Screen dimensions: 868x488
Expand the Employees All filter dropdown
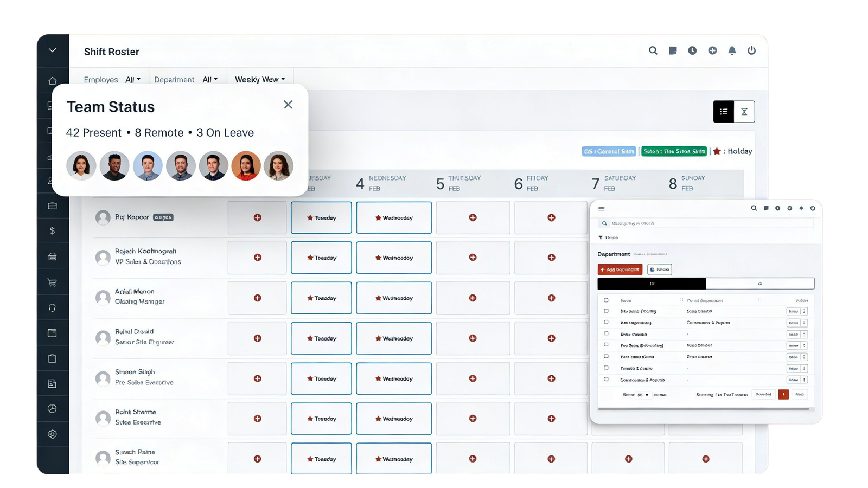(132, 80)
